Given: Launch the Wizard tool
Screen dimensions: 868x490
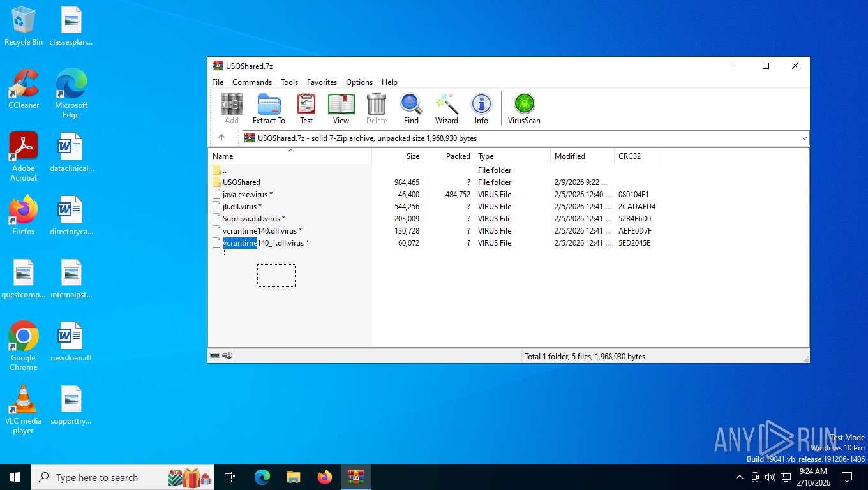Looking at the screenshot, I should coord(447,108).
